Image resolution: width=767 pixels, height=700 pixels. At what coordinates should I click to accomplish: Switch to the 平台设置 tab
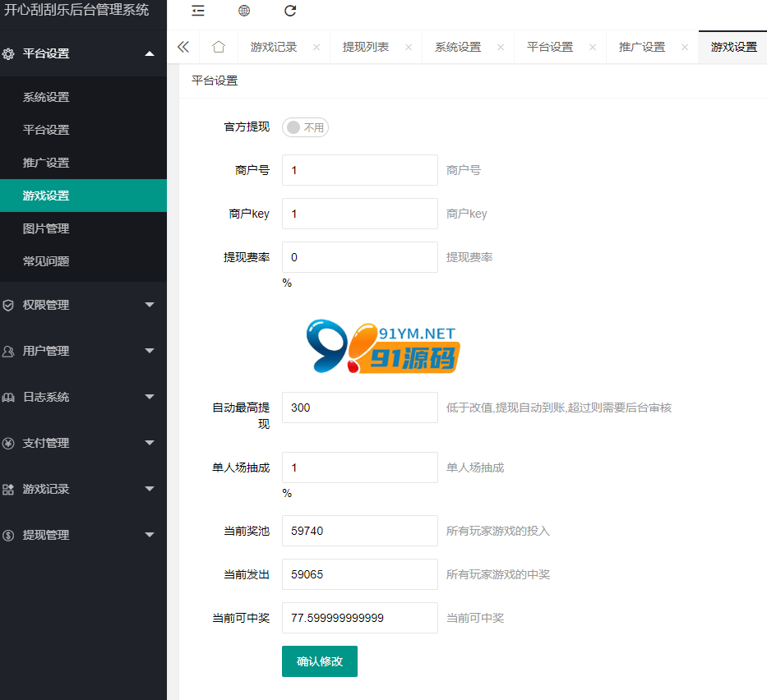pos(550,48)
